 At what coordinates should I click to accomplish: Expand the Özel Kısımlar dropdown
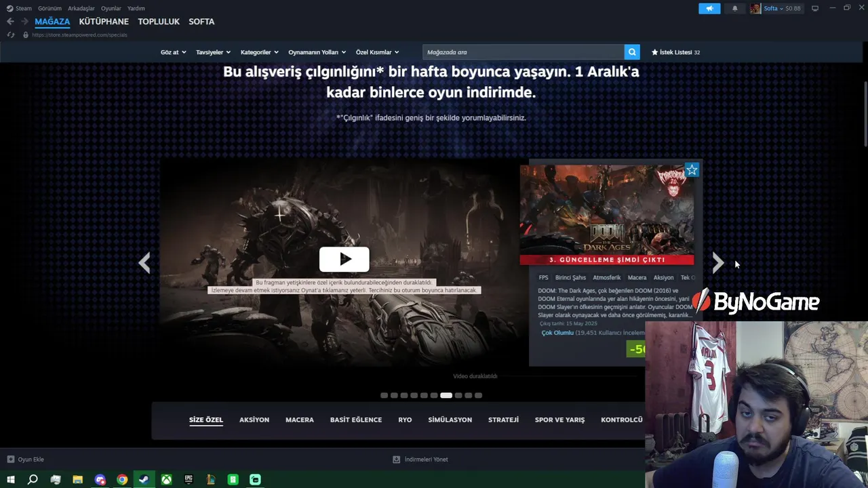pyautogui.click(x=377, y=52)
